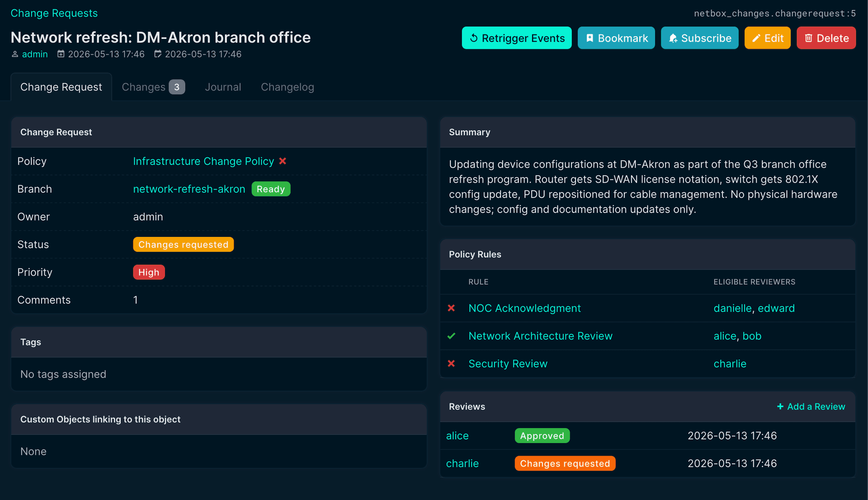Open the NOC Acknowledgment rule
The image size is (868, 500).
(x=524, y=308)
